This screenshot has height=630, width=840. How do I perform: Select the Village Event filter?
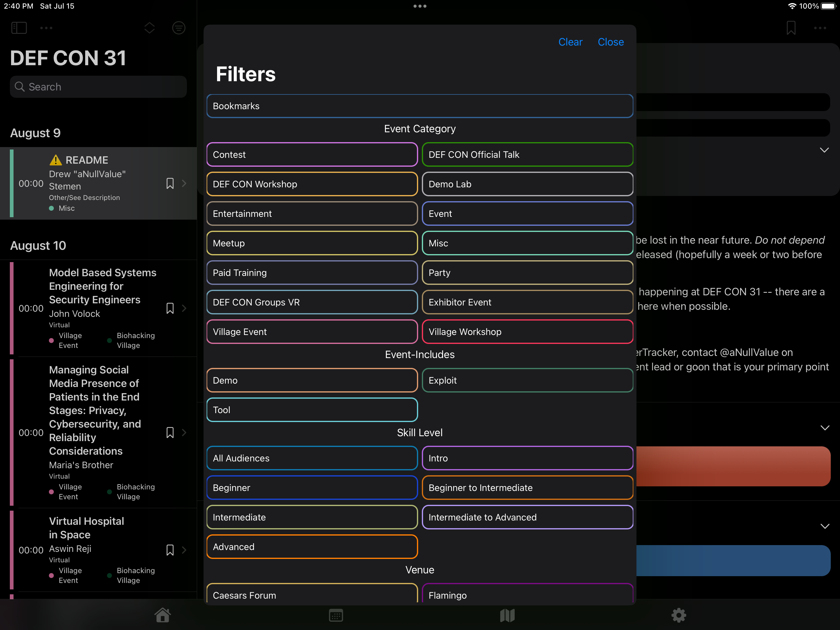[312, 332]
